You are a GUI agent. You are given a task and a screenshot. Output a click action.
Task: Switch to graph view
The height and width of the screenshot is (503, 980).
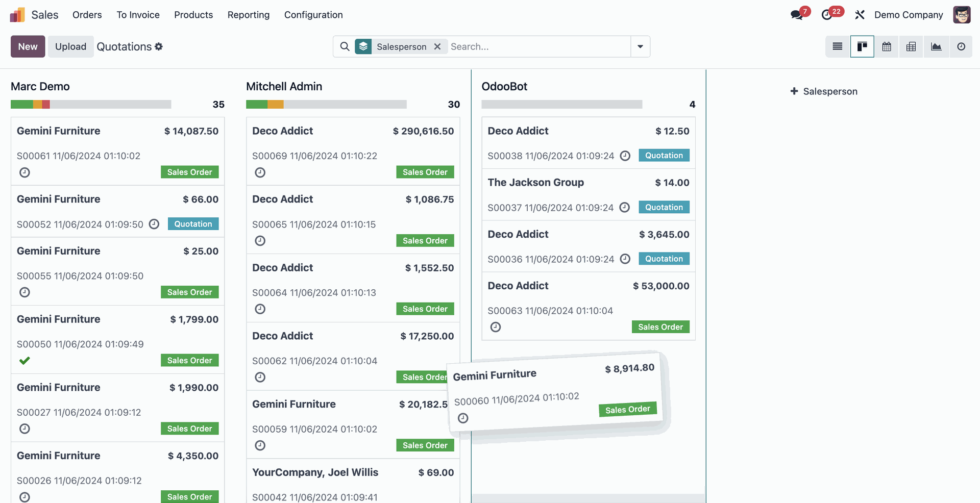click(x=936, y=46)
